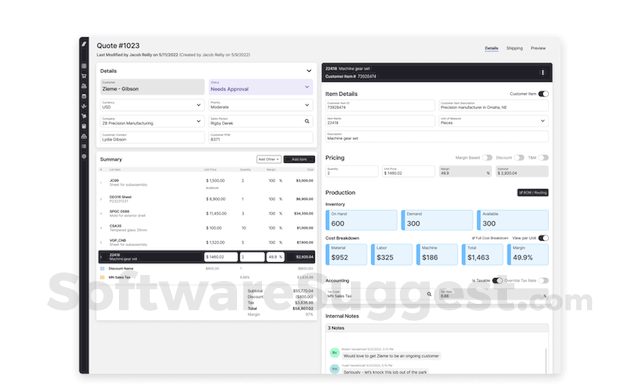Open the Add Other dropdown button
The image size is (640, 390).
tap(269, 159)
